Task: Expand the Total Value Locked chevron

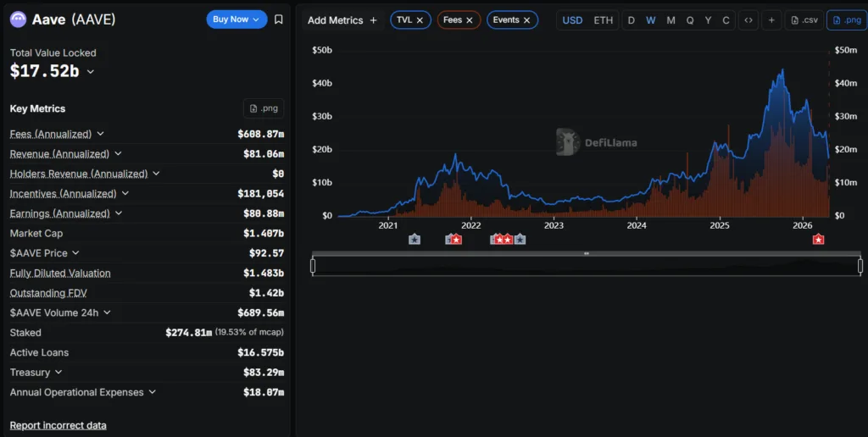Action: (90, 72)
